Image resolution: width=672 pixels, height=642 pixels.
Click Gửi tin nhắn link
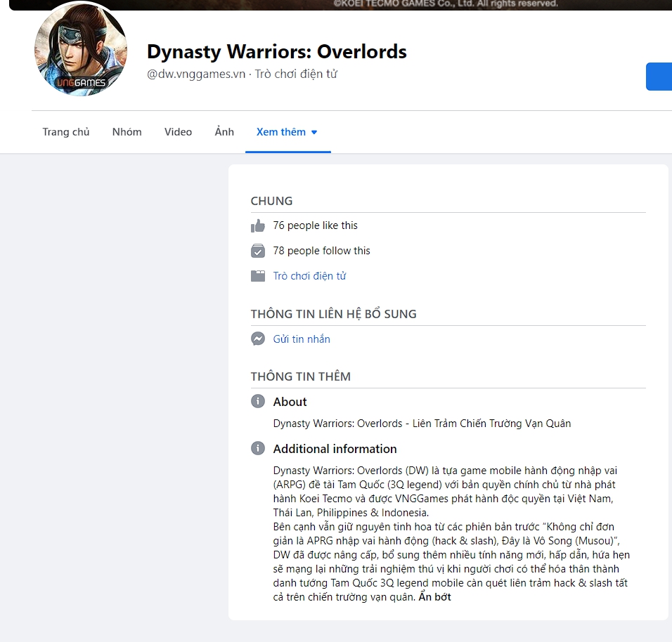pyautogui.click(x=302, y=339)
